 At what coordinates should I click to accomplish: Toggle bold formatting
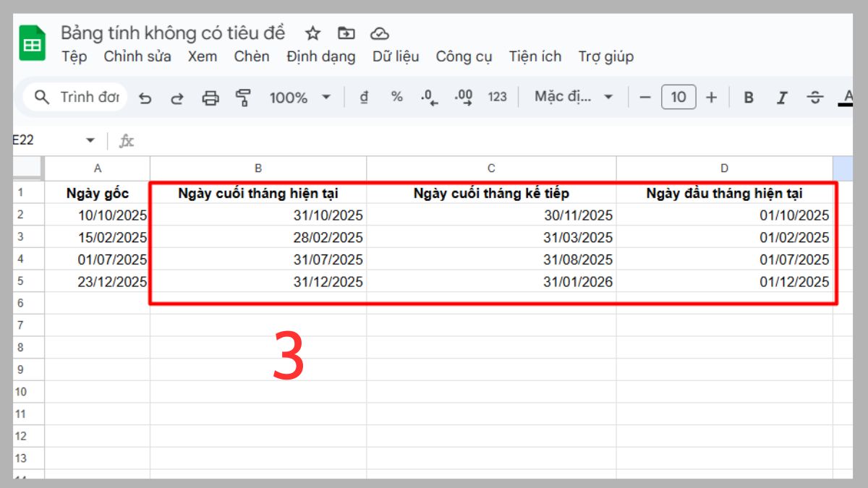pos(749,98)
